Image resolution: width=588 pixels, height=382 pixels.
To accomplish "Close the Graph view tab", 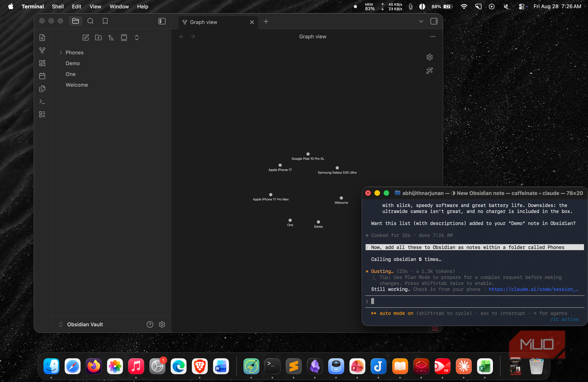I will (x=252, y=22).
